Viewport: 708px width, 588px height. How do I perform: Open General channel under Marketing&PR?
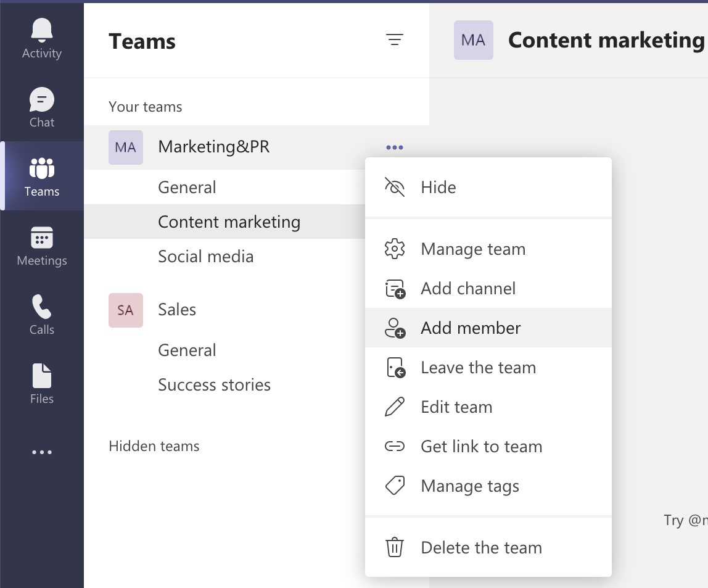tap(224, 187)
